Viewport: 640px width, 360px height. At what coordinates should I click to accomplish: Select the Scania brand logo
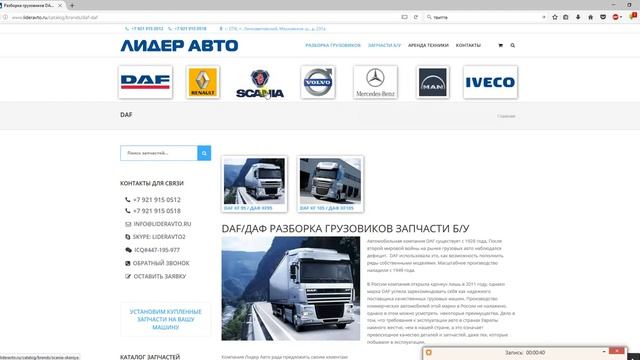[x=260, y=83]
